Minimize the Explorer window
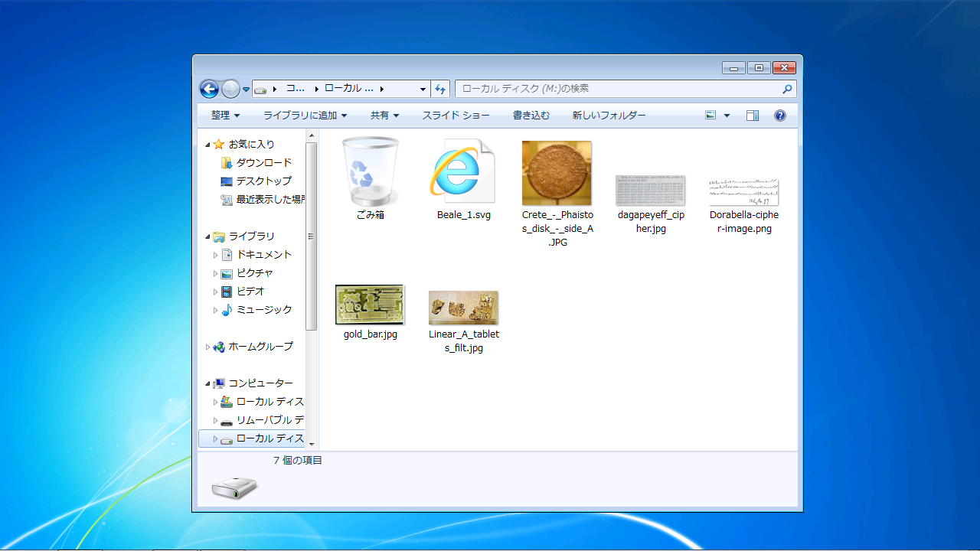The height and width of the screenshot is (551, 980). tap(733, 68)
